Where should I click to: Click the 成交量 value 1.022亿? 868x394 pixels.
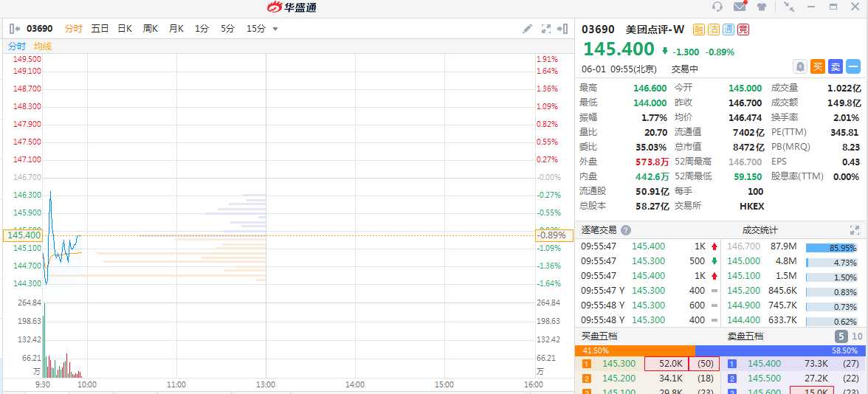pos(844,87)
